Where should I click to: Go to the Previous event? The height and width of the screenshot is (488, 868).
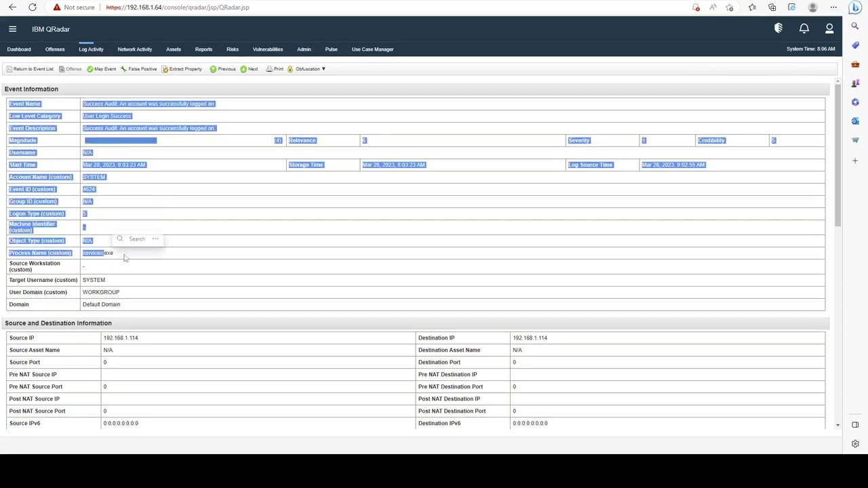222,69
